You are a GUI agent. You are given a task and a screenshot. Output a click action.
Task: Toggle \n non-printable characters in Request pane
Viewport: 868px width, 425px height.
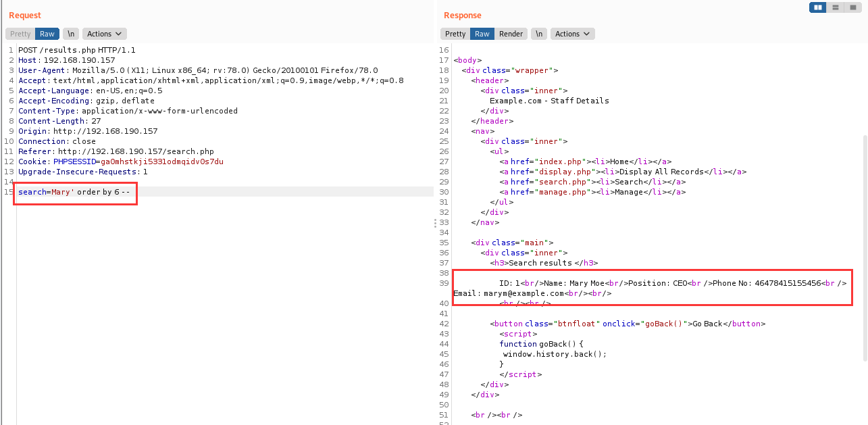click(x=72, y=34)
